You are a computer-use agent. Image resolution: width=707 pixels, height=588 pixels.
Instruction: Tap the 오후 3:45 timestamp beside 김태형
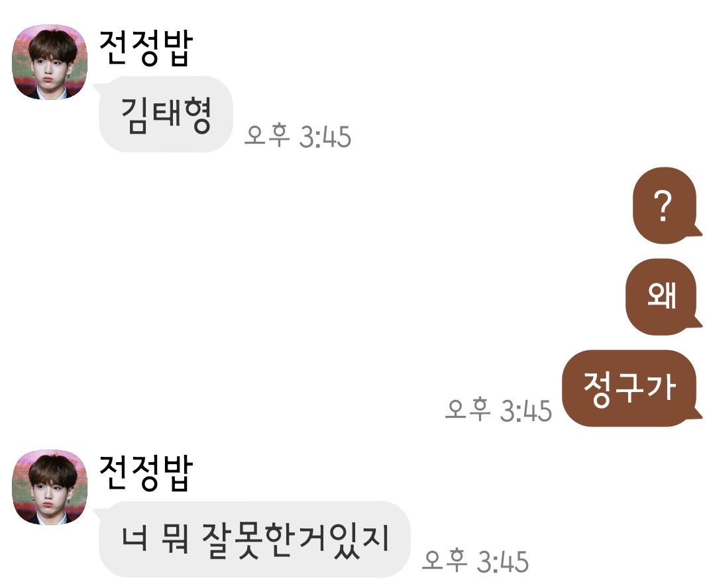[298, 136]
